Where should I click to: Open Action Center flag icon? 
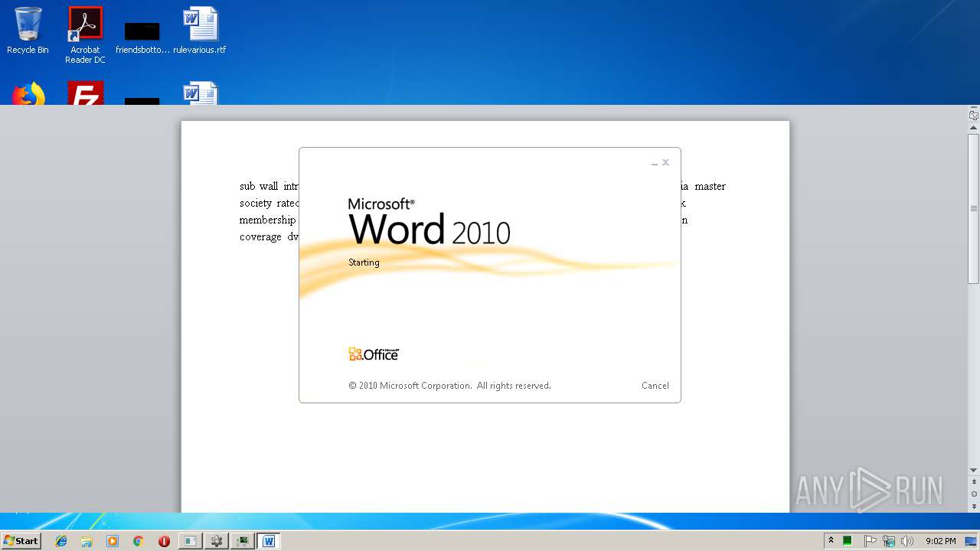click(x=871, y=541)
